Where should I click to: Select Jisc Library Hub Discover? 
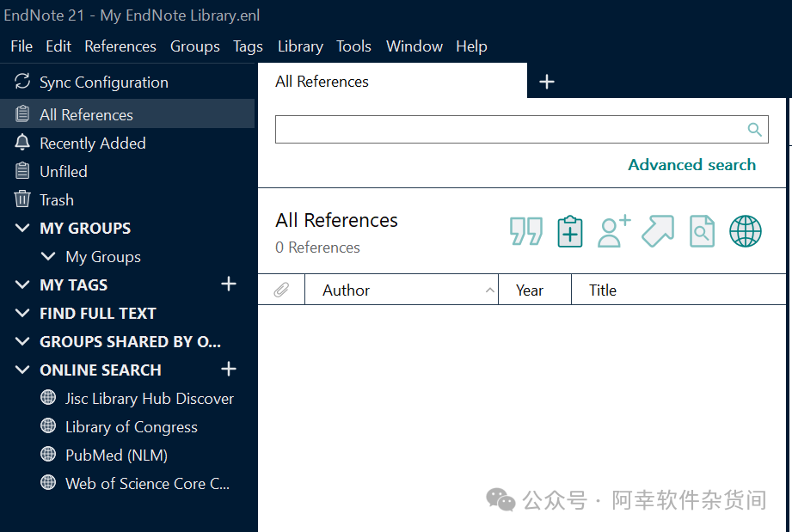[150, 398]
